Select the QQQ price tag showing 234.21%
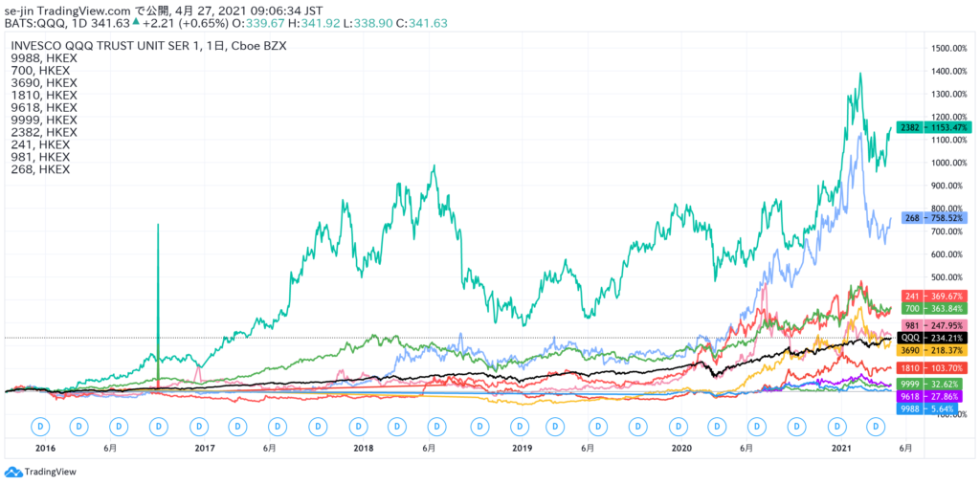This screenshot has height=485, width=980. tap(934, 337)
